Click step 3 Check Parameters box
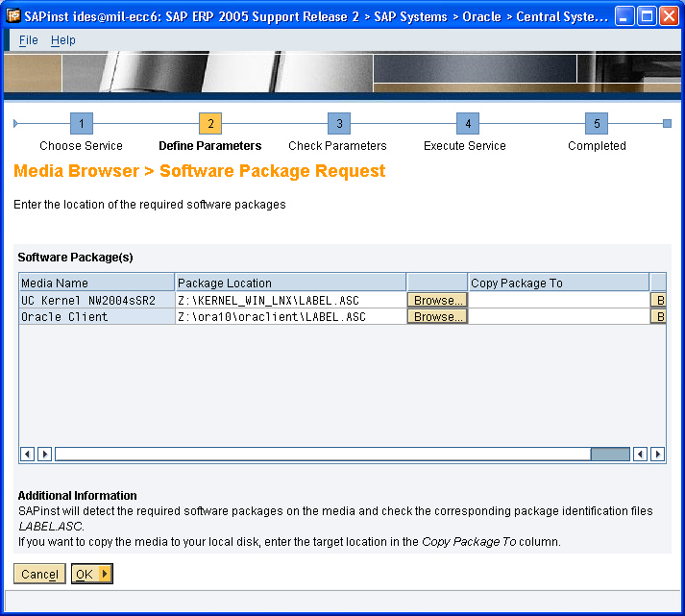Screen dimensions: 685x616 click(338, 124)
